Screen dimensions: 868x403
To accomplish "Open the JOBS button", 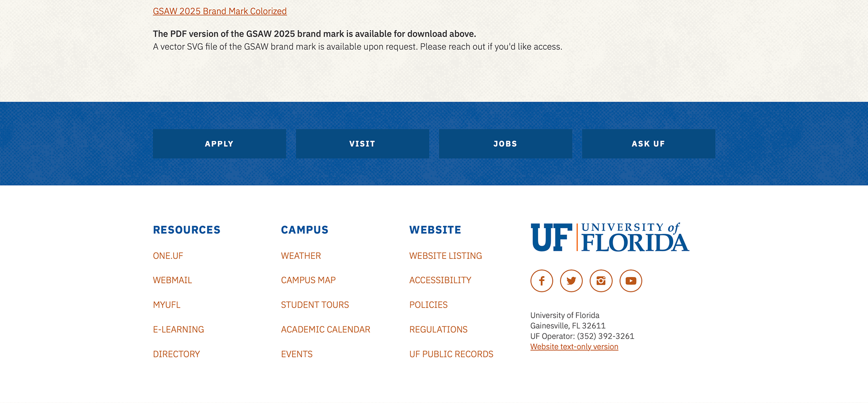I will pos(505,144).
